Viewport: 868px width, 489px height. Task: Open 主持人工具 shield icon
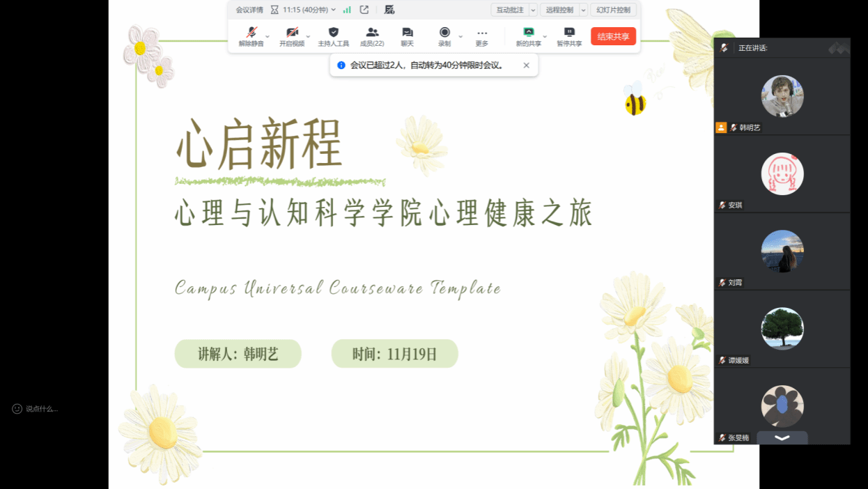coord(333,33)
